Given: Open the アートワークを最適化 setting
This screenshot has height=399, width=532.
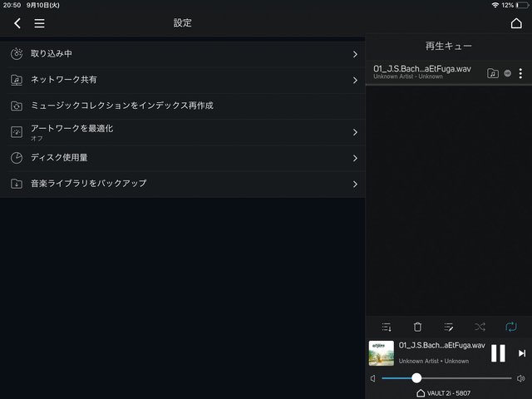Looking at the screenshot, I should 183,132.
